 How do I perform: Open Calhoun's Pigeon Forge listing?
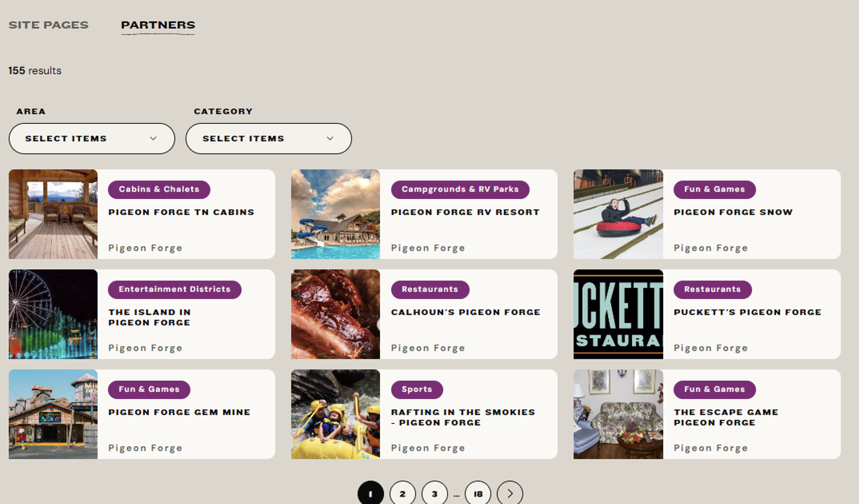click(x=465, y=312)
